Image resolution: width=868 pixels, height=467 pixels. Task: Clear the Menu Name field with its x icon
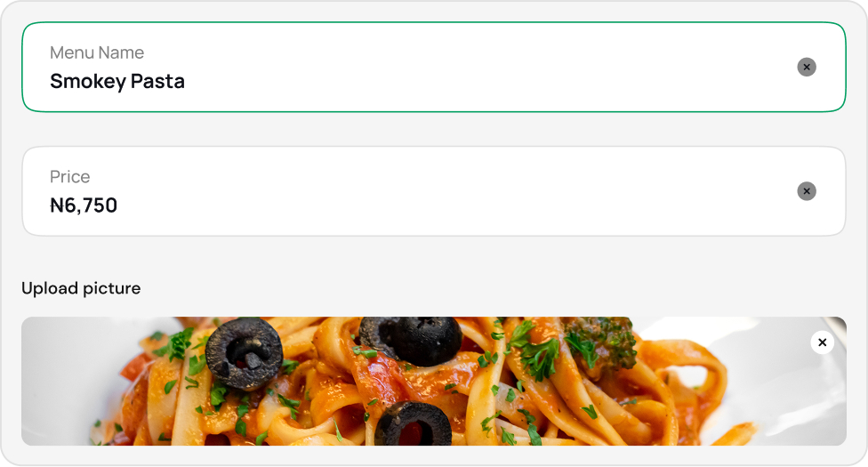pos(807,67)
